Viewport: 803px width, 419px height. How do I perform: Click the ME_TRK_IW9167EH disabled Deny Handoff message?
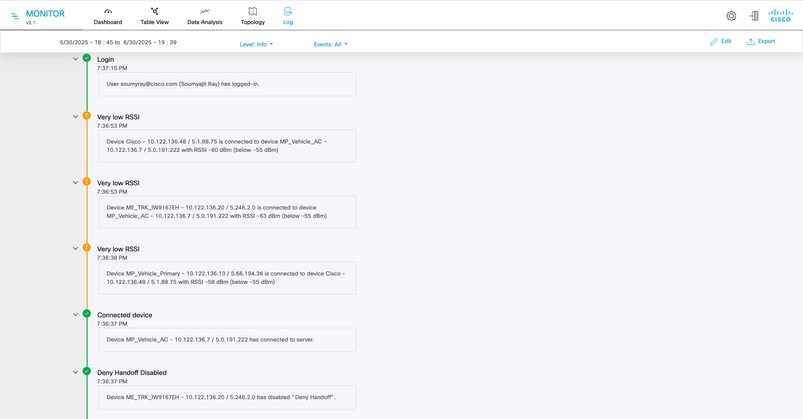pyautogui.click(x=227, y=397)
